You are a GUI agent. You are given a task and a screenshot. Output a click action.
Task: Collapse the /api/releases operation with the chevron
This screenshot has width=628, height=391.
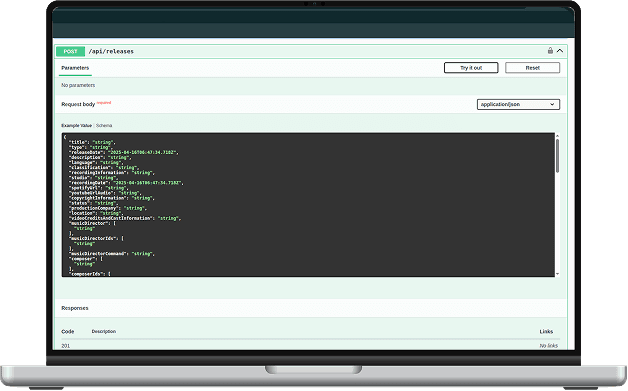tap(560, 50)
